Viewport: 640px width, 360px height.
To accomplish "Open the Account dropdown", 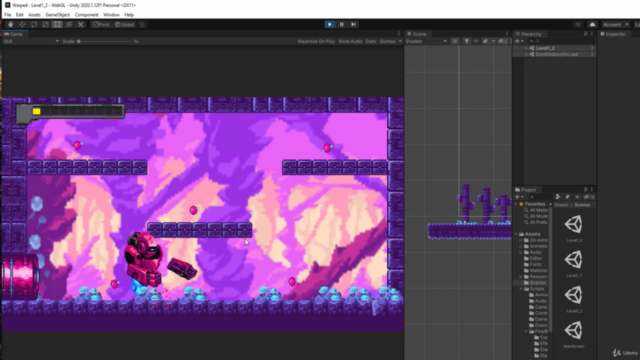I will point(615,24).
